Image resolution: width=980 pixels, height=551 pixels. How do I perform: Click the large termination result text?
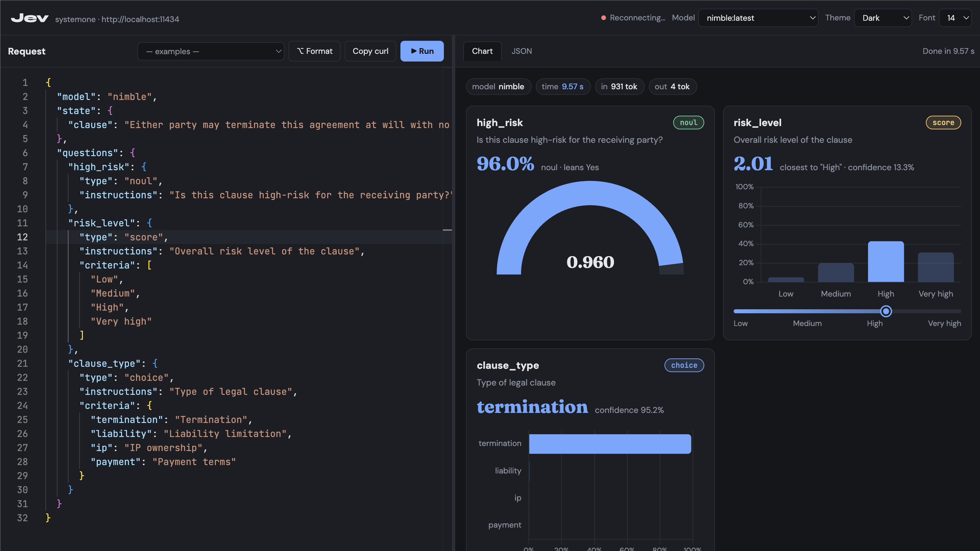(x=532, y=407)
